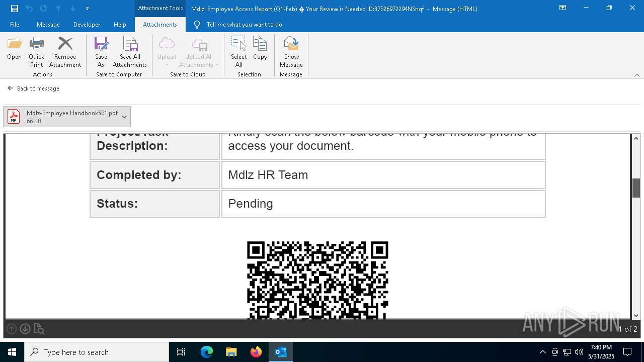Collapse the ribbon with the chevron
This screenshot has width=644, height=362.
(637, 75)
